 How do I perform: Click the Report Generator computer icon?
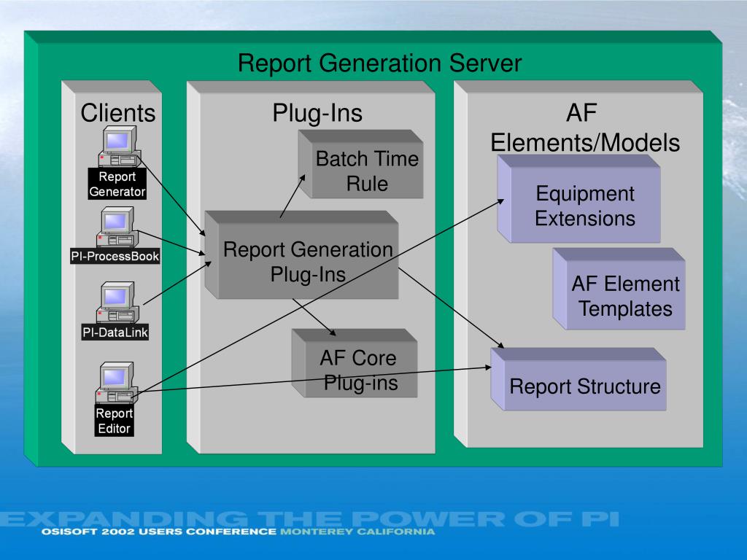tap(120, 146)
